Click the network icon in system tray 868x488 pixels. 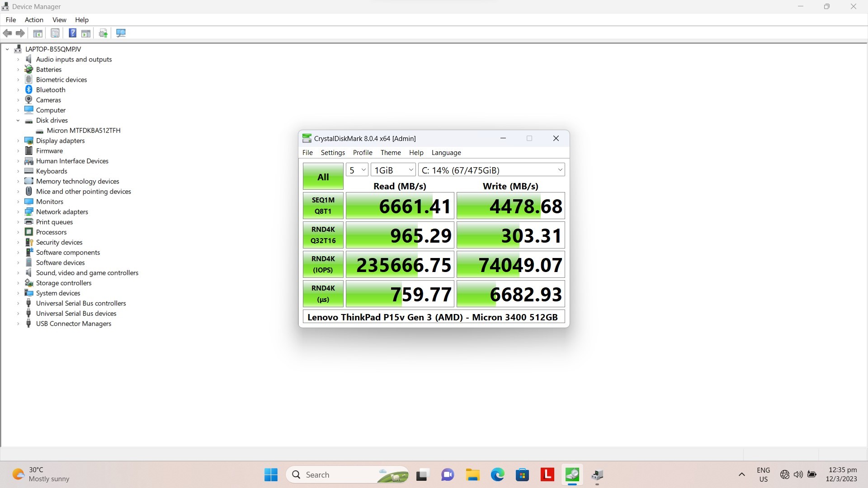coord(785,474)
